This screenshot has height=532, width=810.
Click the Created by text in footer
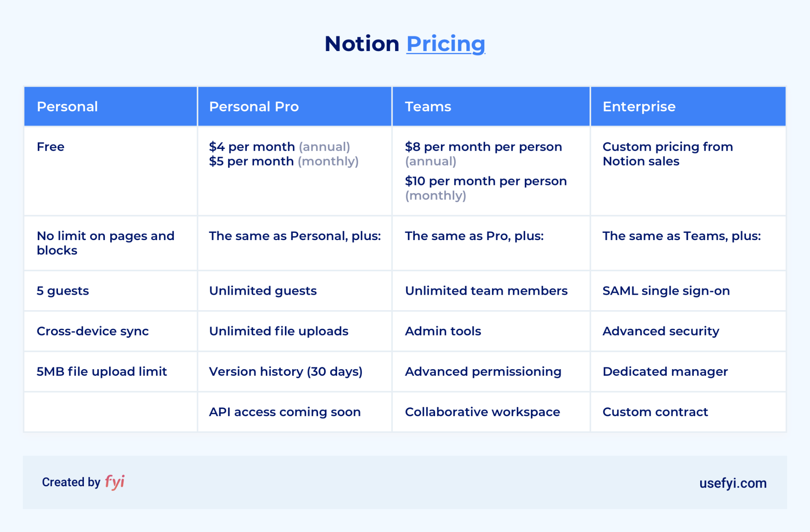[71, 482]
